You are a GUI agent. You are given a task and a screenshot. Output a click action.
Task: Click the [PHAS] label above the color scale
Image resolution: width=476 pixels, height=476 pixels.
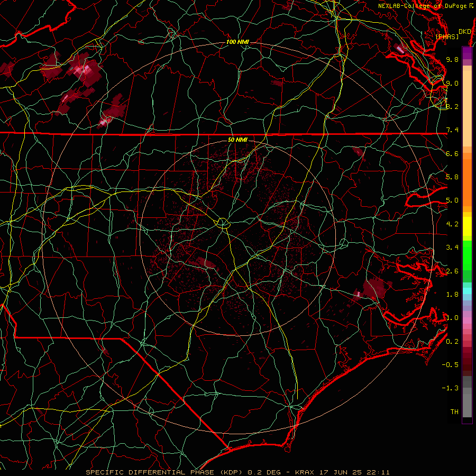(x=447, y=36)
